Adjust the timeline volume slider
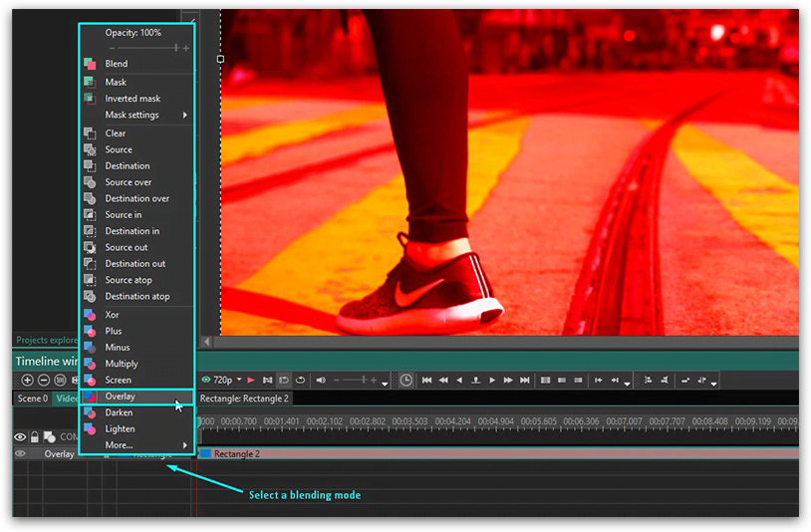The height and width of the screenshot is (532, 811). tap(356, 381)
